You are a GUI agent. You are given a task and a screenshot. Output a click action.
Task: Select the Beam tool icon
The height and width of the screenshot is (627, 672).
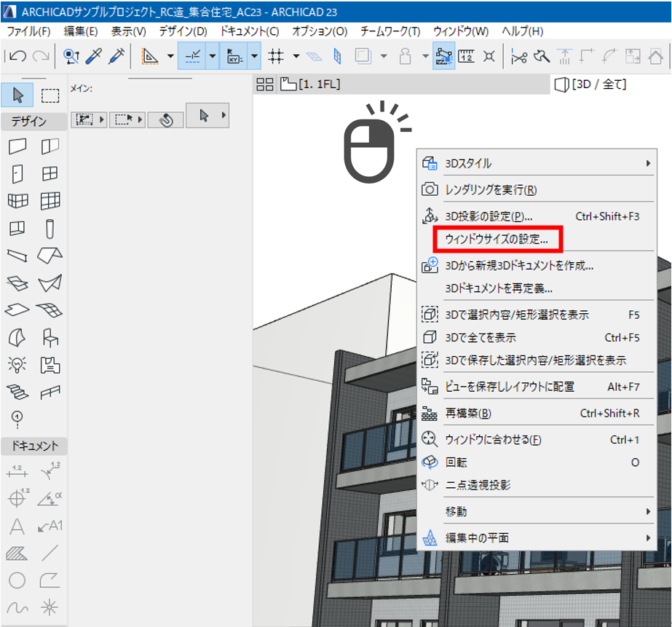(x=17, y=256)
